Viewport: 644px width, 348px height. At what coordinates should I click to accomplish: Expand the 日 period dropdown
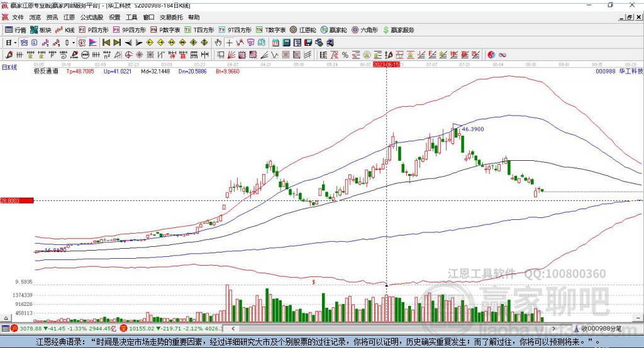[15, 43]
